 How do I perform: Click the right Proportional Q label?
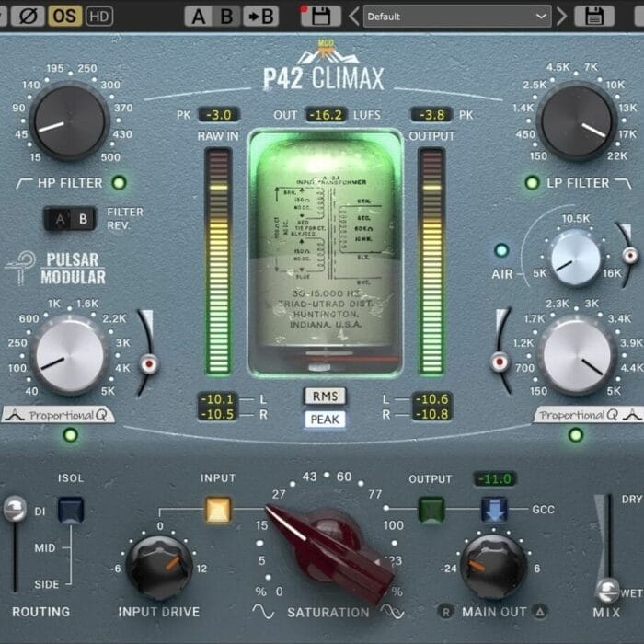coord(588,415)
